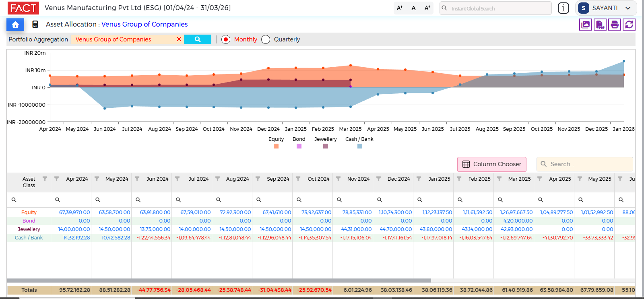Viewport: 644px width, 299px height.
Task: Click Equity value 67,39,970.00
Action: pos(74,212)
